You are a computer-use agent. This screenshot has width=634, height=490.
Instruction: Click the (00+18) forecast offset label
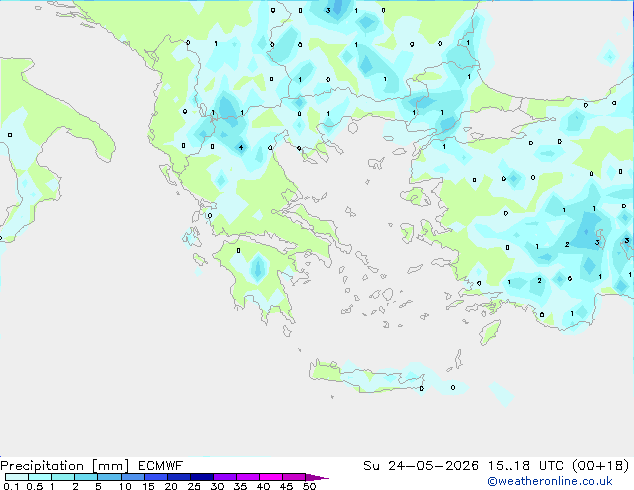pos(601,466)
